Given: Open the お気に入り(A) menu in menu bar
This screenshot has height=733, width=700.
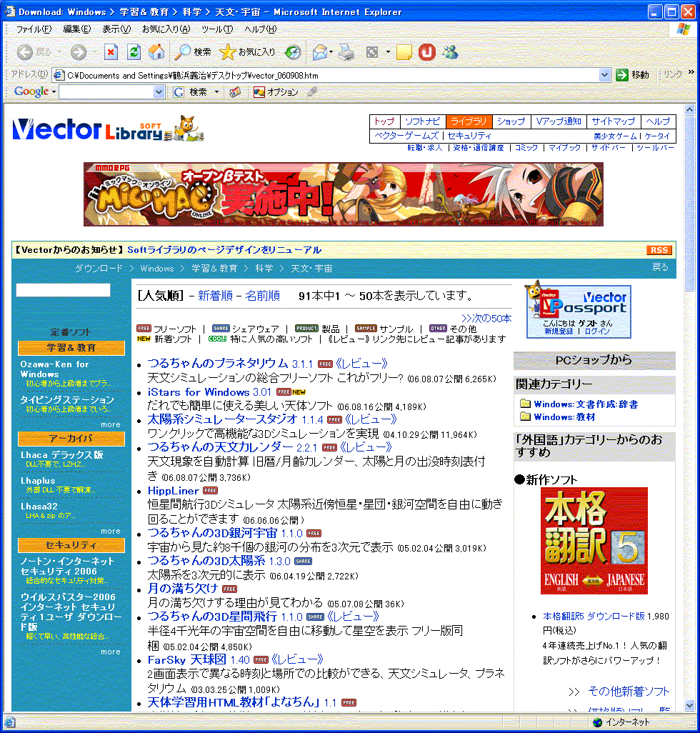Looking at the screenshot, I should pyautogui.click(x=166, y=29).
